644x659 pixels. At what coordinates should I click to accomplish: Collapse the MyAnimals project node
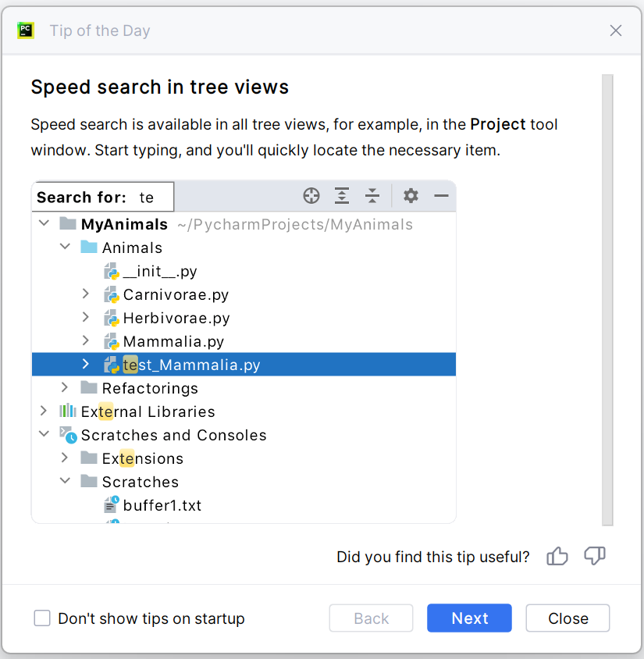(44, 224)
